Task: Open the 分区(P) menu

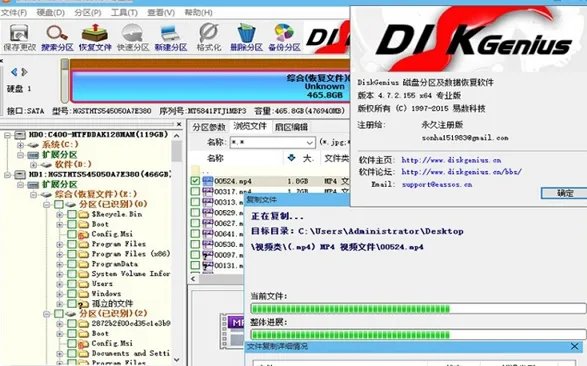Action: coord(88,13)
